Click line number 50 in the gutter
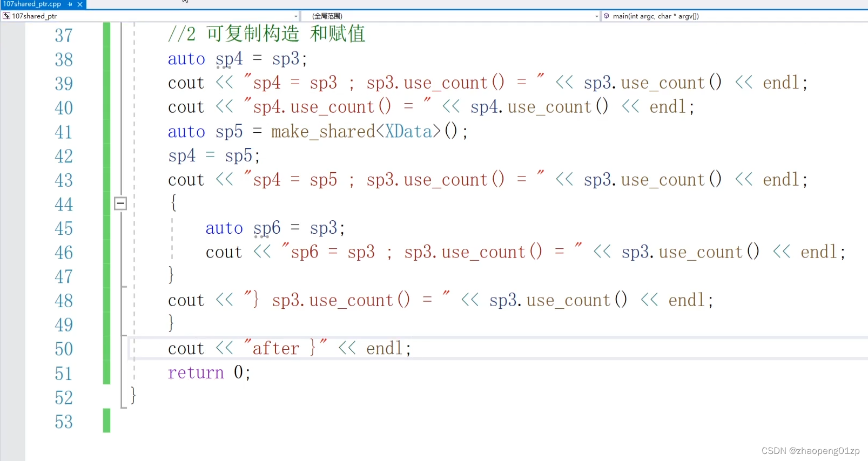 pyautogui.click(x=64, y=349)
